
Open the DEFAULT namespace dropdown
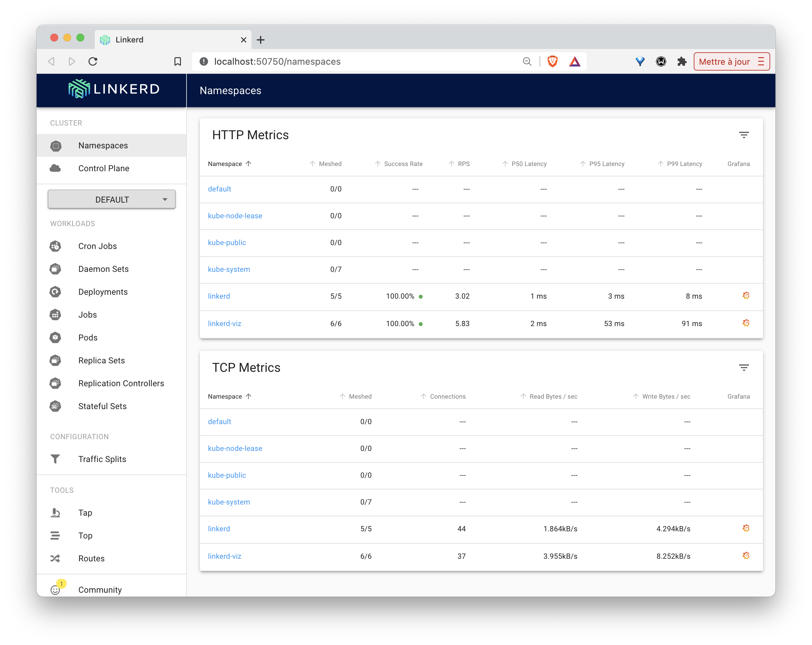(x=111, y=199)
